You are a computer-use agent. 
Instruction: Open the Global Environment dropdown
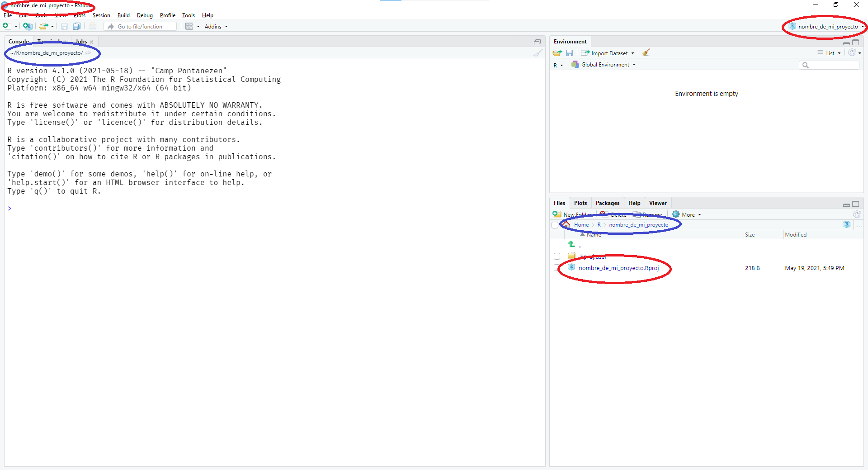[603, 65]
